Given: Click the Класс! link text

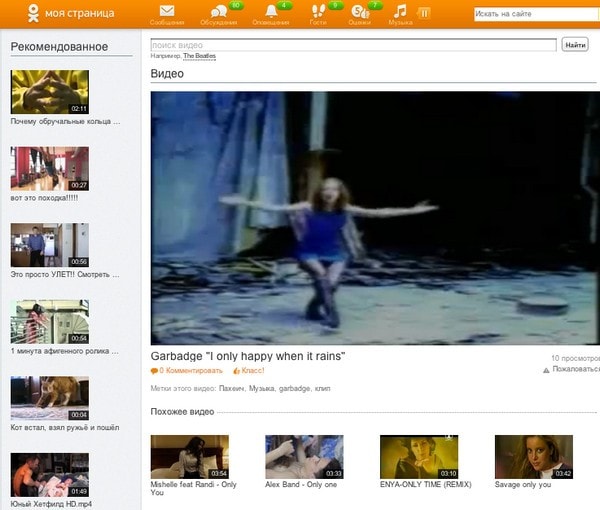Looking at the screenshot, I should 253,371.
